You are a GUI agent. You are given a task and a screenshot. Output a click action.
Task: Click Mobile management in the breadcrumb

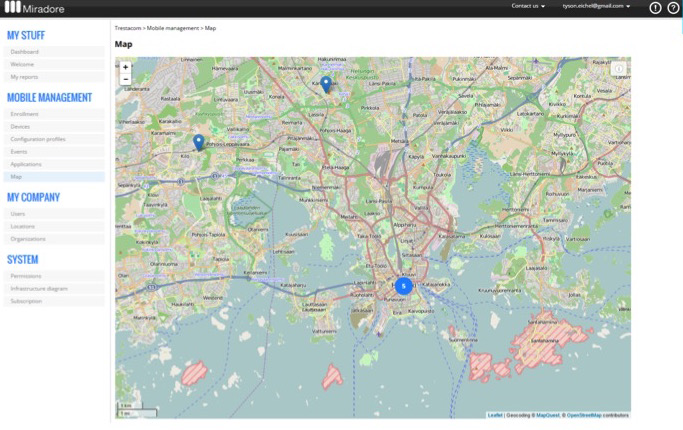[172, 28]
